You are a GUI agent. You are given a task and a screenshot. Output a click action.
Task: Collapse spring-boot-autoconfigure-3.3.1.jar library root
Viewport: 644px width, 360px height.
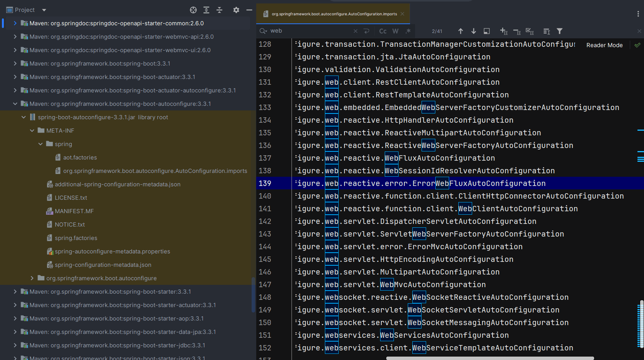tap(23, 117)
